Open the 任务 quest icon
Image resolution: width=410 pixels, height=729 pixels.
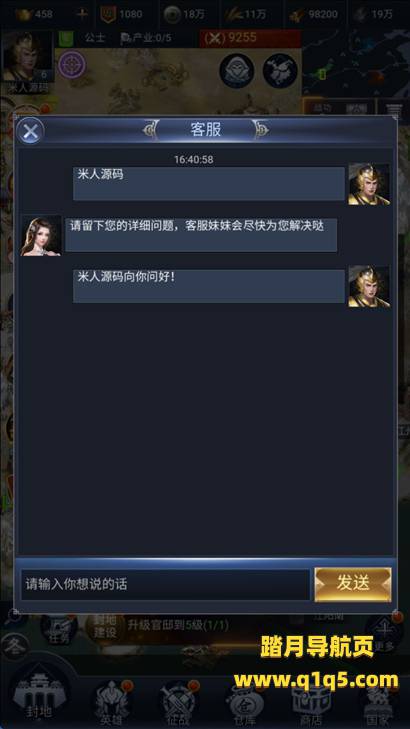[59, 630]
